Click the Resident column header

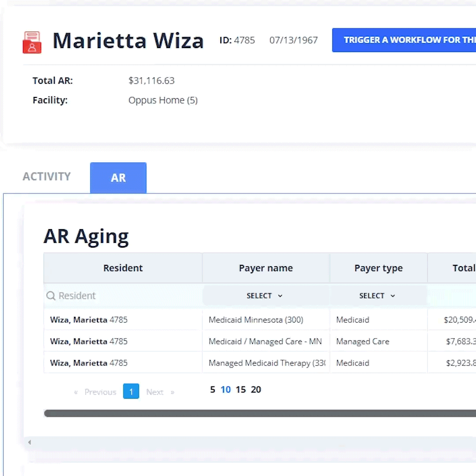[x=123, y=268]
